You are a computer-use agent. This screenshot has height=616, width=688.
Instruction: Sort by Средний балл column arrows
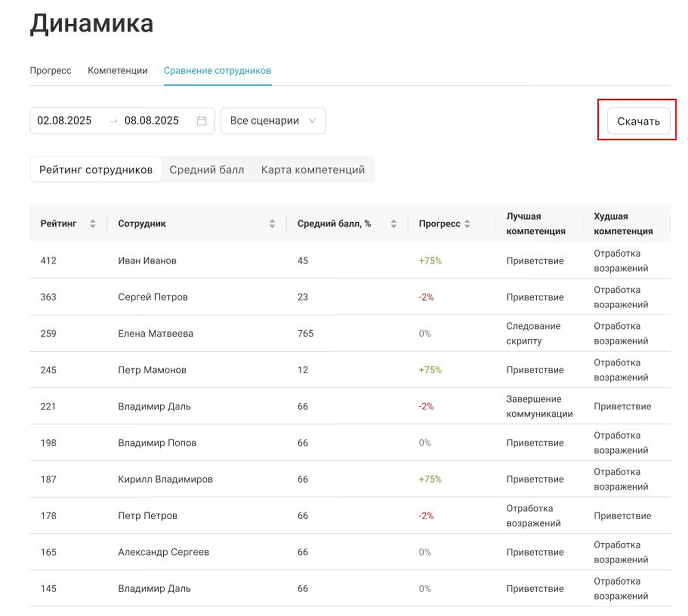click(394, 223)
